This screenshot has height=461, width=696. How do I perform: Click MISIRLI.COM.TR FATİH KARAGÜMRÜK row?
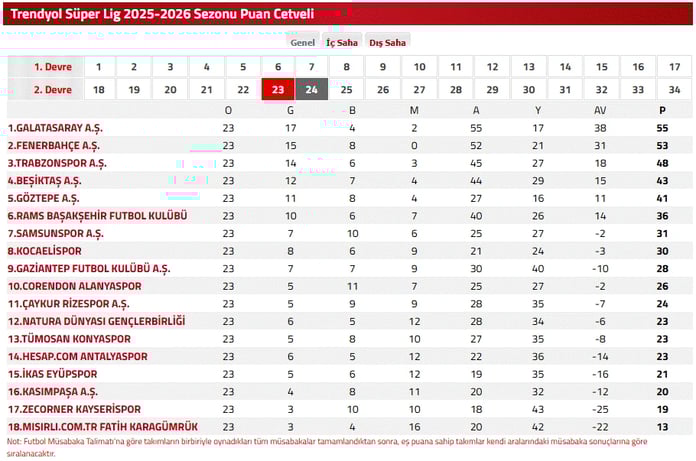pos(350,427)
